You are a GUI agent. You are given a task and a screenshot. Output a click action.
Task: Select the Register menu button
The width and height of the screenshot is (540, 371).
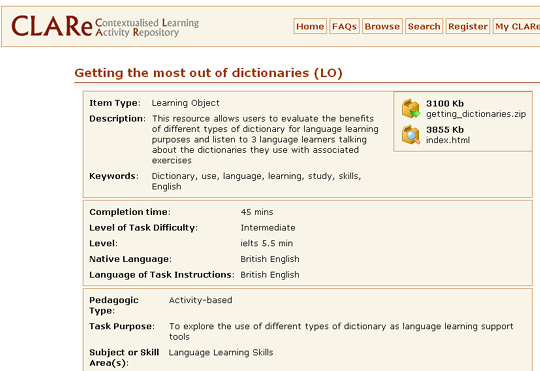pyautogui.click(x=468, y=26)
